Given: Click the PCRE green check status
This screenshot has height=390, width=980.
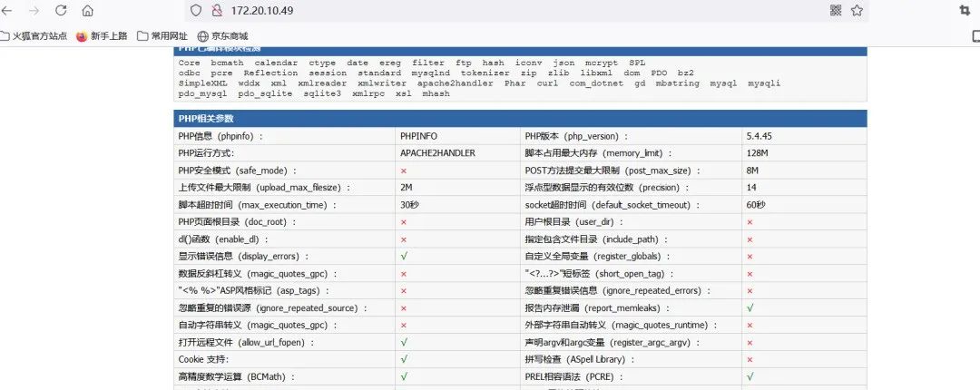Looking at the screenshot, I should click(x=750, y=377).
